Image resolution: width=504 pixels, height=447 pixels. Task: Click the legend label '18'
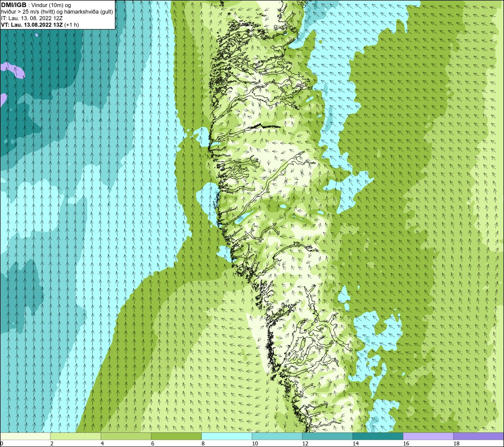click(x=456, y=443)
